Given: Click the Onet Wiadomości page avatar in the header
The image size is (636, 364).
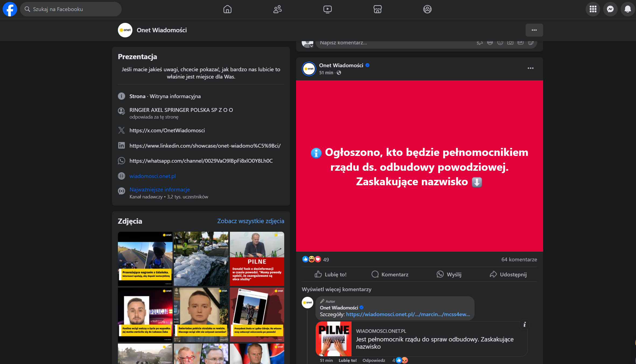Looking at the screenshot, I should 125,30.
